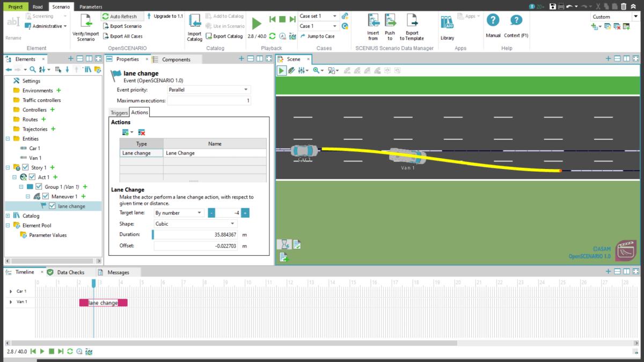Click the Duration value slider field
Screen dimensions: 644x362
tap(195, 235)
